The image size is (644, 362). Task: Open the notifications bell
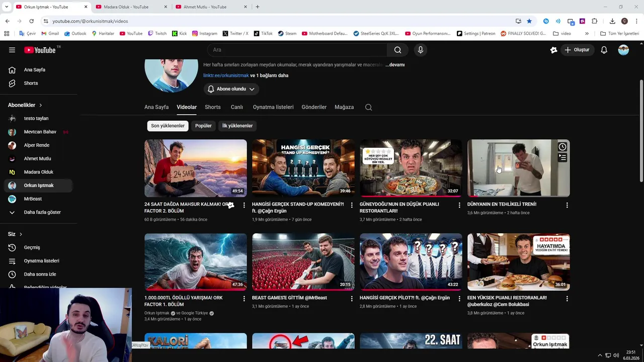click(x=604, y=50)
